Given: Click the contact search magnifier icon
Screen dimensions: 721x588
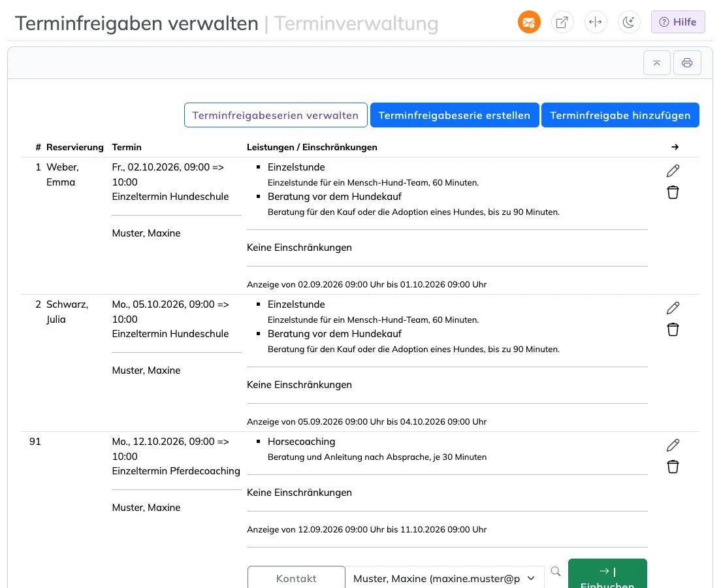Looking at the screenshot, I should pyautogui.click(x=556, y=572).
